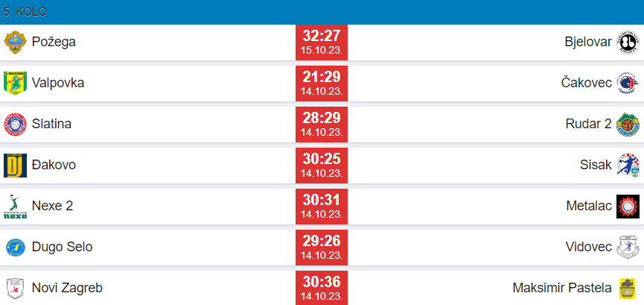Open the Slatina team crest icon

[x=16, y=124]
